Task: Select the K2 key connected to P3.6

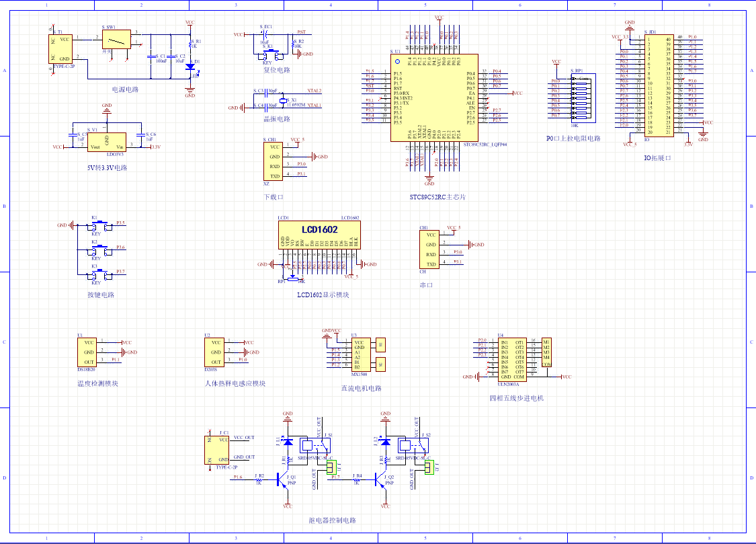Action: pos(100,250)
